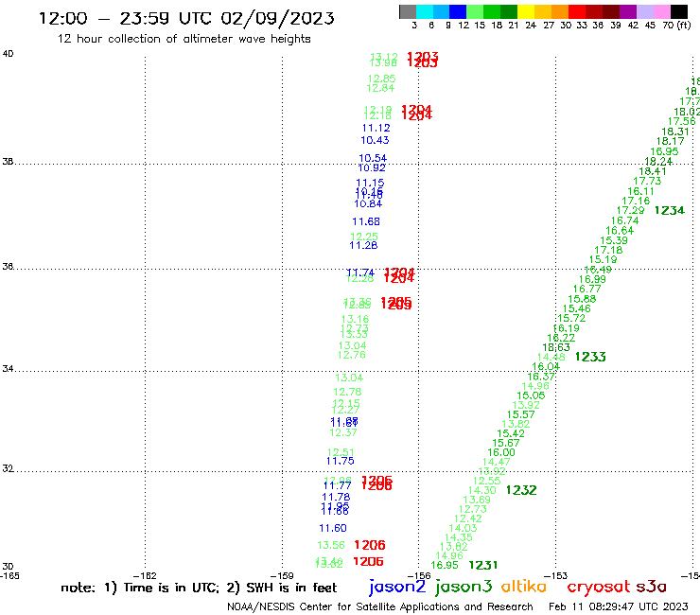This screenshot has width=700, height=615.
Task: Click the longitude axis label '-159'
Action: 282,576
